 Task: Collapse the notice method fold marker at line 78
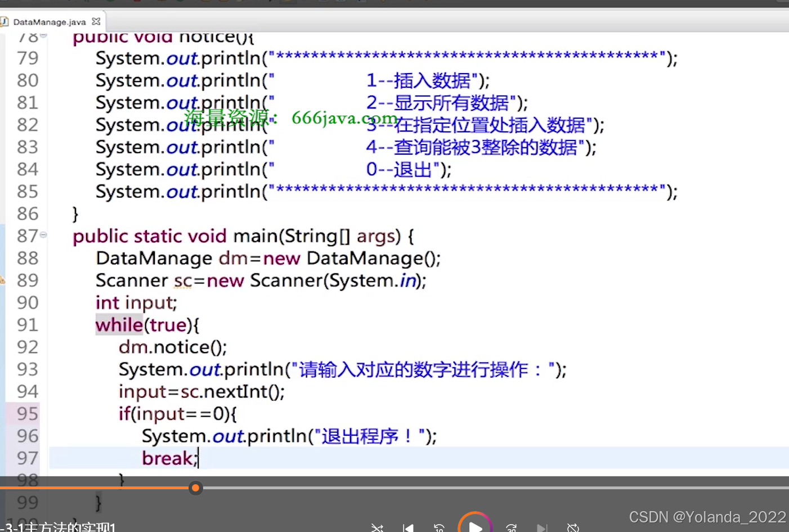click(x=43, y=35)
